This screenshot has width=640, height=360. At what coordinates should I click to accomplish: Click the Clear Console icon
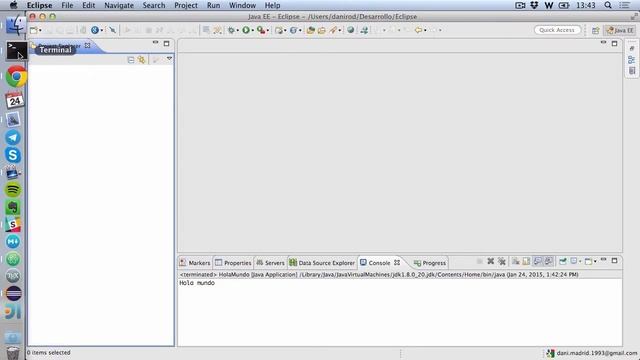coord(516,261)
